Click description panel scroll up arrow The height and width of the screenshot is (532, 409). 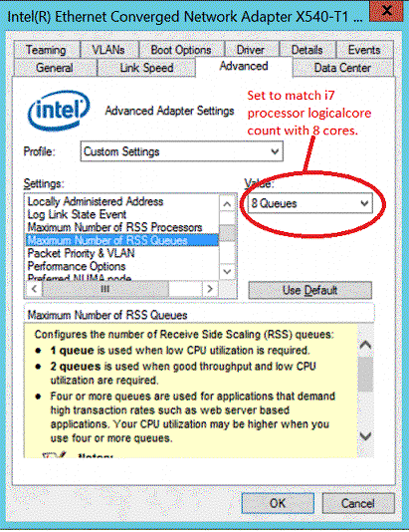(365, 345)
